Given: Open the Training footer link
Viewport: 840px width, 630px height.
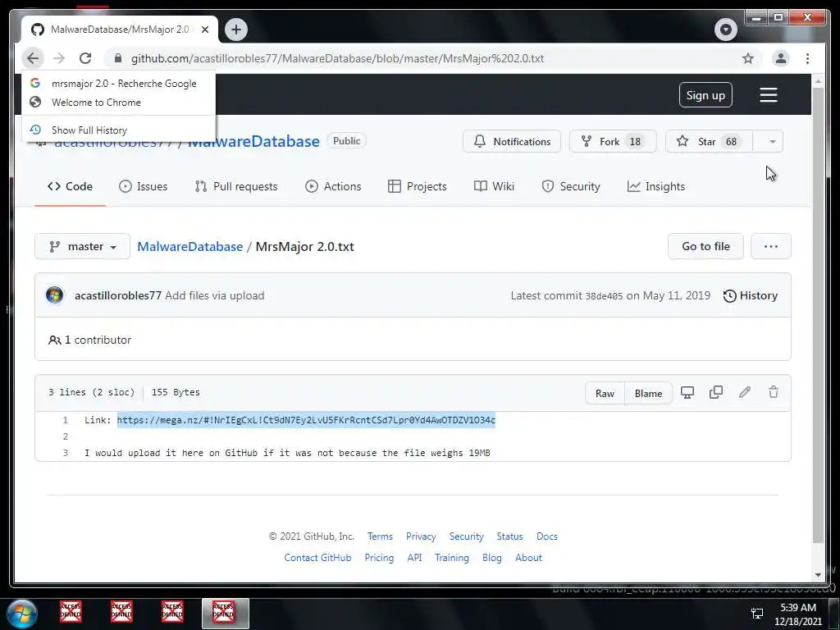Looking at the screenshot, I should tap(452, 558).
